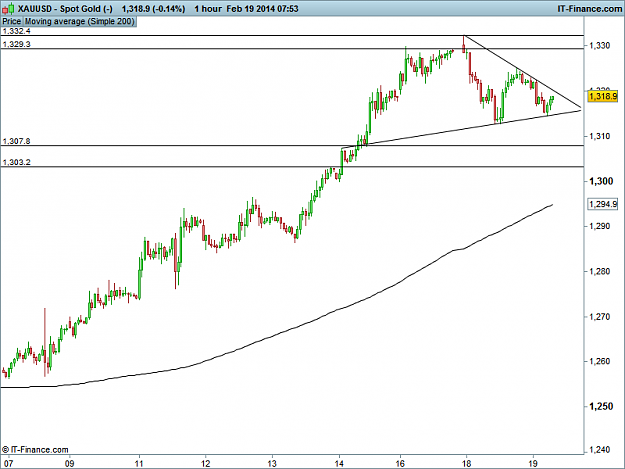Click date label 18 on time axis
Screen dimensions: 625x469
pos(466,463)
